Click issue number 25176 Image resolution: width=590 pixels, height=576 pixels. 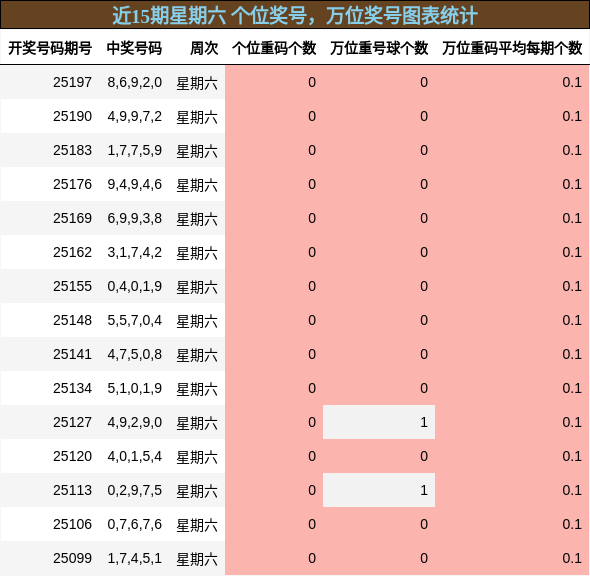click(72, 184)
